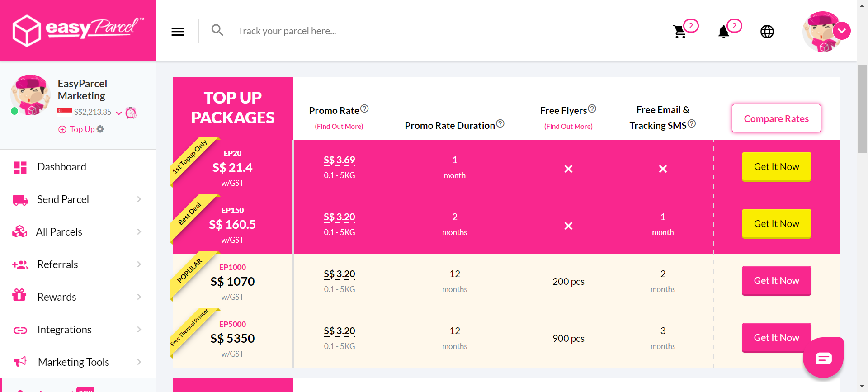The height and width of the screenshot is (392, 868).
Task: Click the Marketing Tools megaphone icon
Action: pos(20,361)
